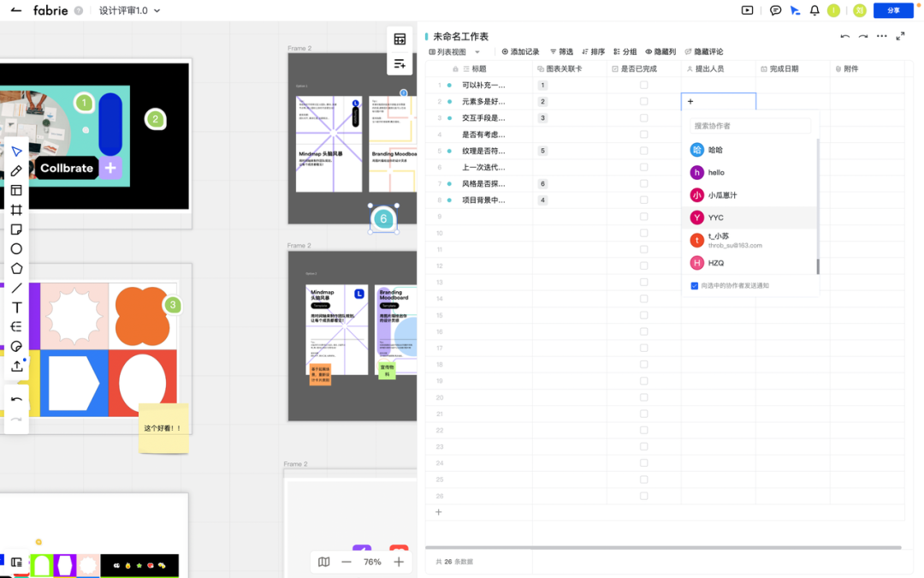Open the sticker tool
This screenshot has width=924, height=578.
tap(16, 346)
